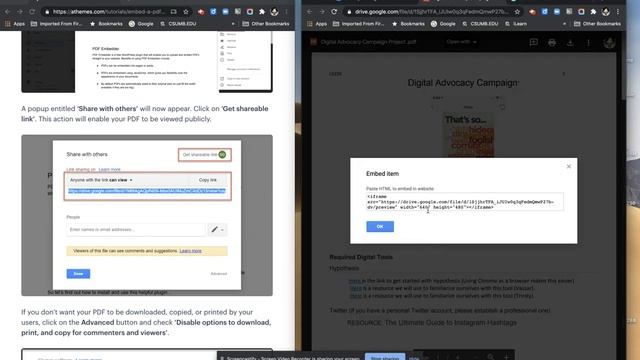
Task: Go forward in the Google Drive browser window
Action: point(322,12)
